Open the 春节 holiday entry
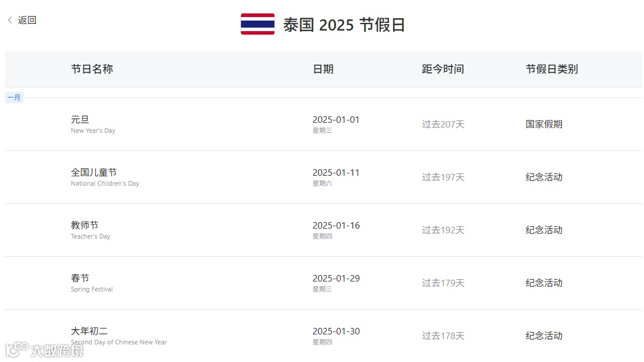 (80, 278)
